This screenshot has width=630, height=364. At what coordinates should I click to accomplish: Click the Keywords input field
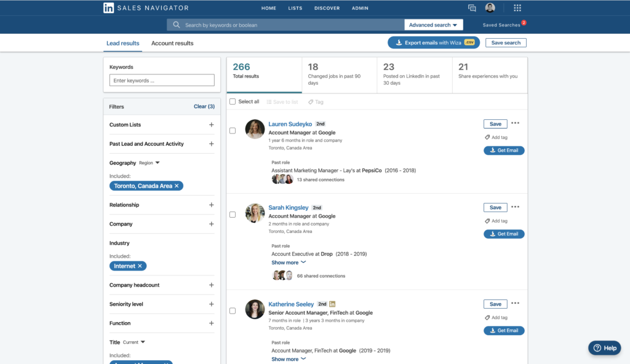pyautogui.click(x=162, y=81)
